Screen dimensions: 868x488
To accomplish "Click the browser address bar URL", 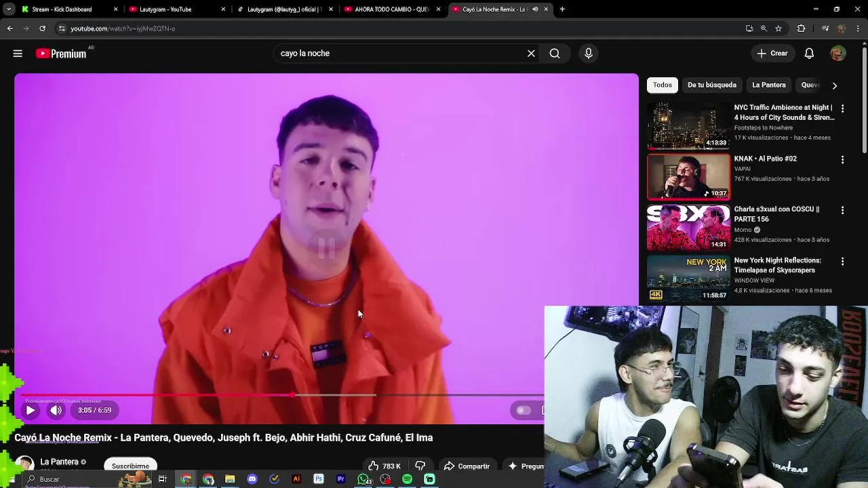I will point(123,28).
